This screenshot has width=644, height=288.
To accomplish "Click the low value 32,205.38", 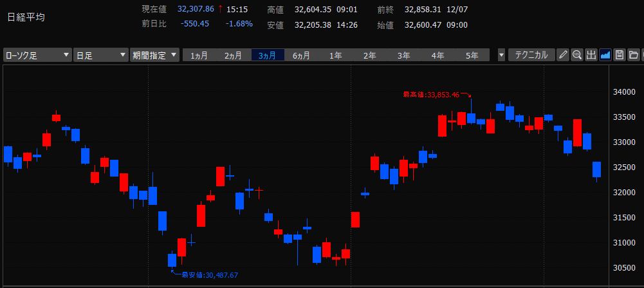I will pyautogui.click(x=313, y=25).
